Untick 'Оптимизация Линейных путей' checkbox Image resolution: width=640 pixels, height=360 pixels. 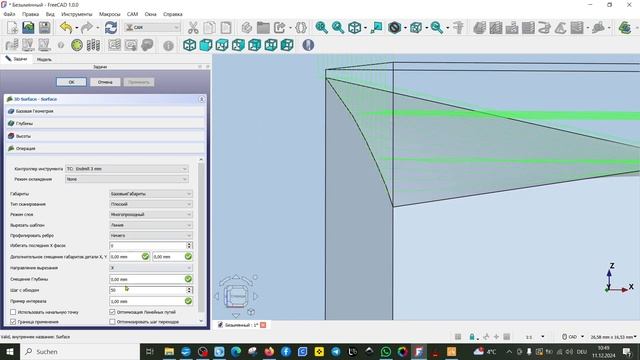[x=112, y=312]
